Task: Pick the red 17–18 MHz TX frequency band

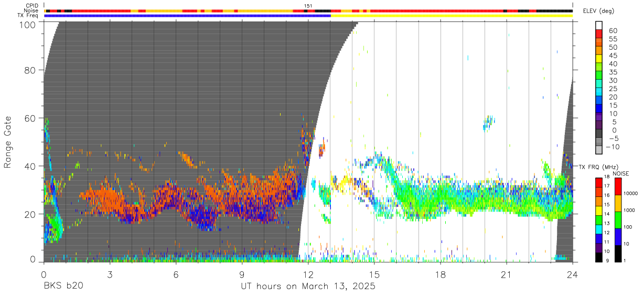Action: pyautogui.click(x=599, y=183)
